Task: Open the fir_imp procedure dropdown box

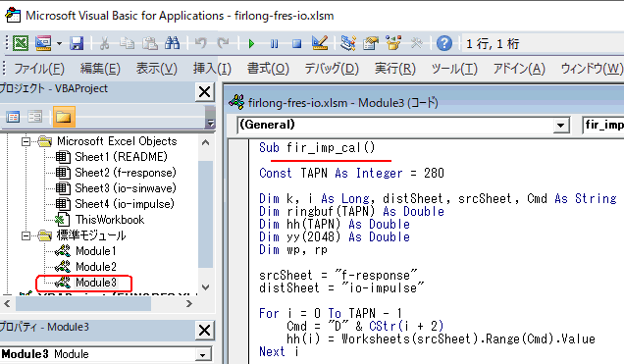Action: point(603,125)
